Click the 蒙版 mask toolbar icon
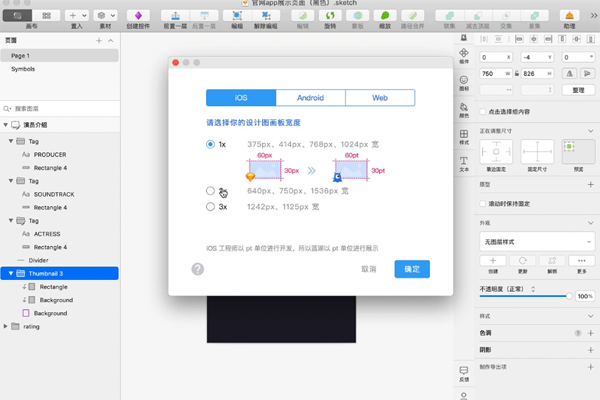 tap(357, 16)
